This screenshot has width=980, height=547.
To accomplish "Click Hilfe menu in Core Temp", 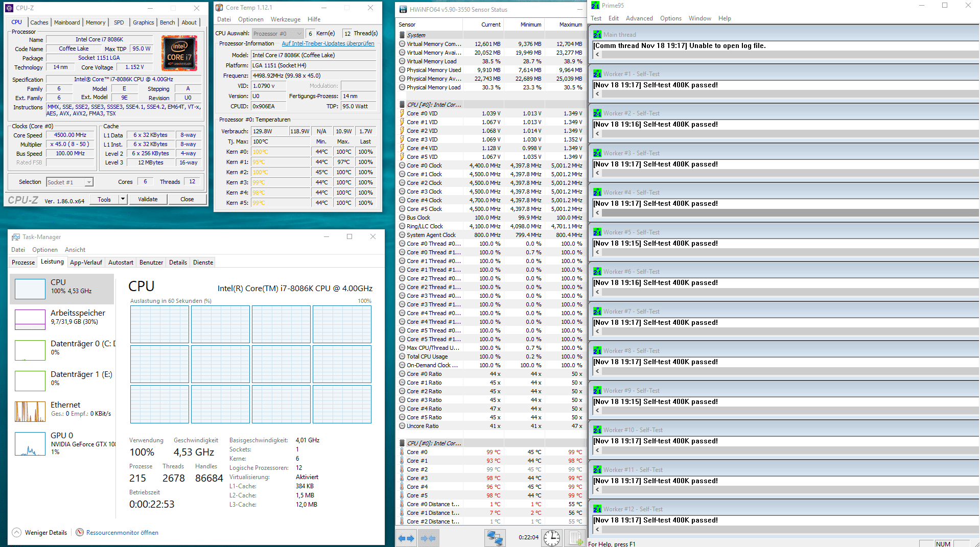I will click(314, 19).
